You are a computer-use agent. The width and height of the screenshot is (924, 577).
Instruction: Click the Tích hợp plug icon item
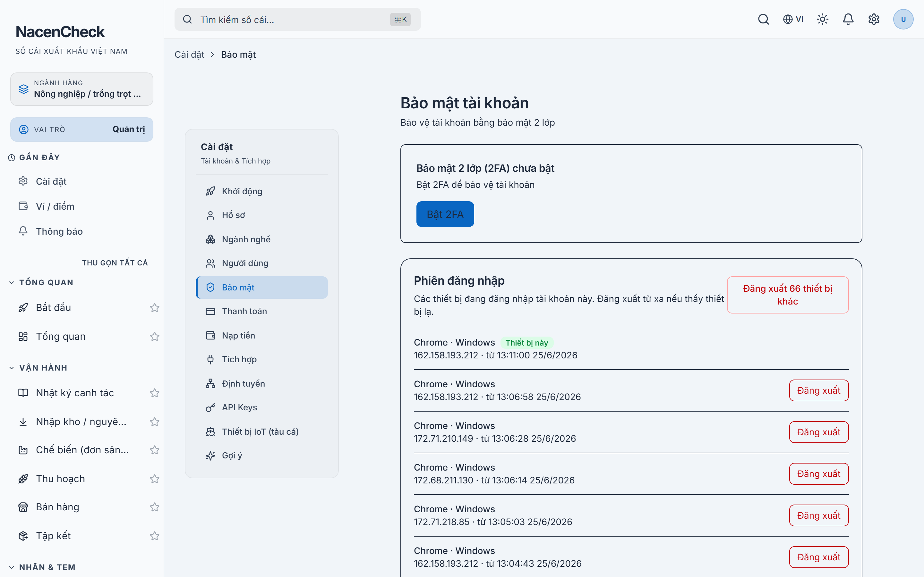(261, 359)
